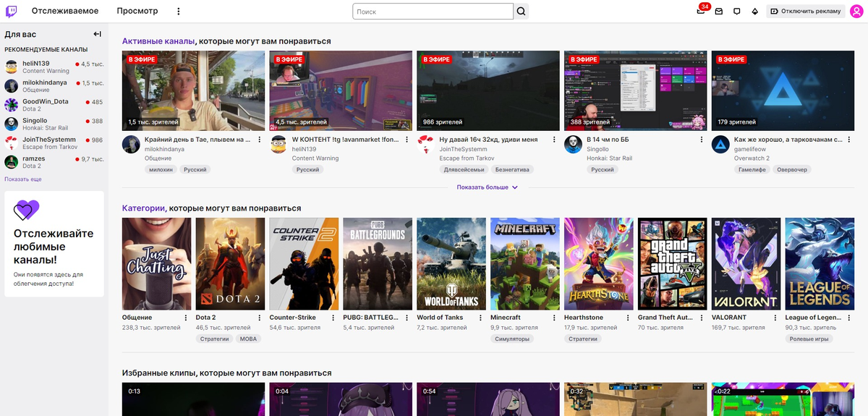
Task: Open the Dota 2 category cover
Action: pos(231,264)
